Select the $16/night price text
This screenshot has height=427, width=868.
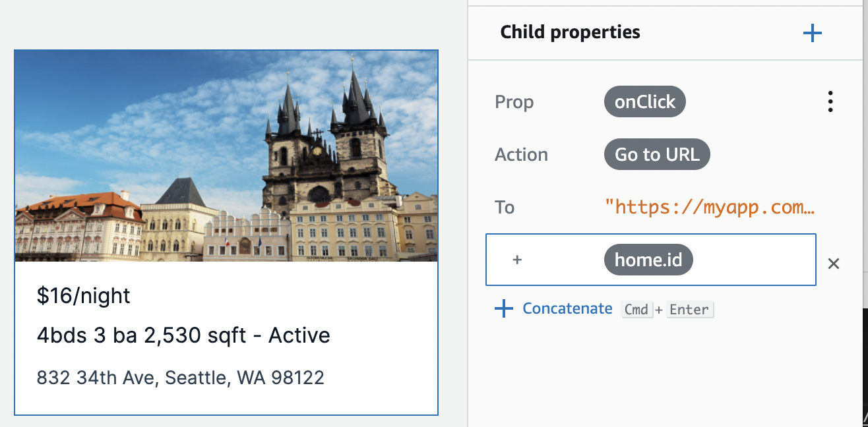click(84, 296)
